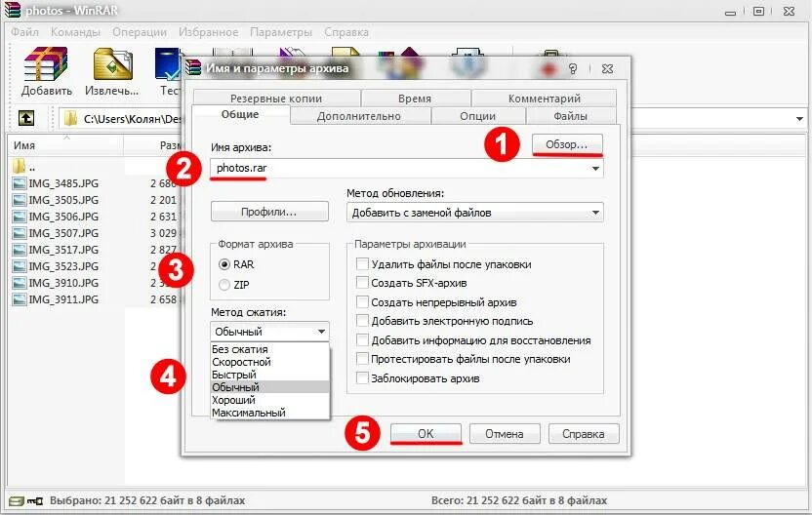The image size is (812, 515).
Task: Open the Файл menu
Action: coord(24,32)
